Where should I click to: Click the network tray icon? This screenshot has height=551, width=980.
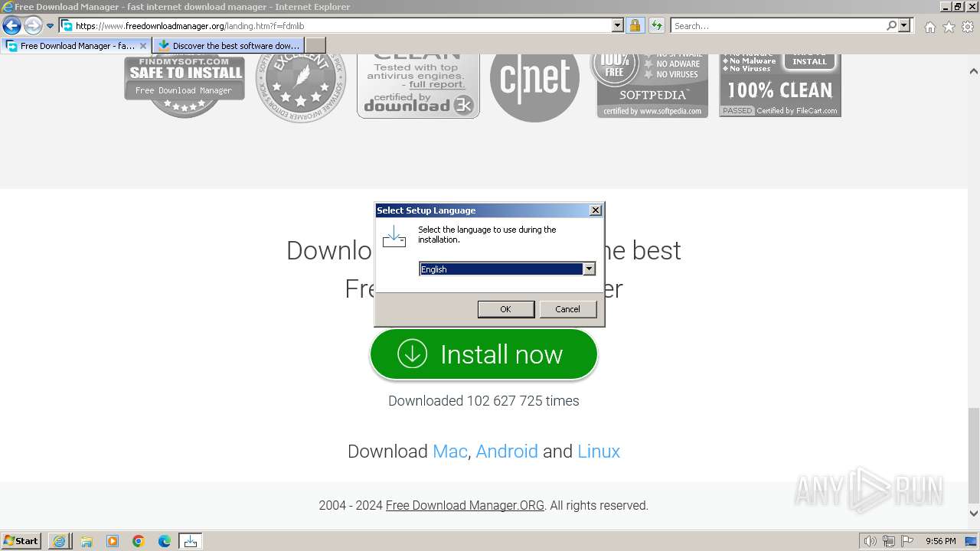tap(889, 541)
